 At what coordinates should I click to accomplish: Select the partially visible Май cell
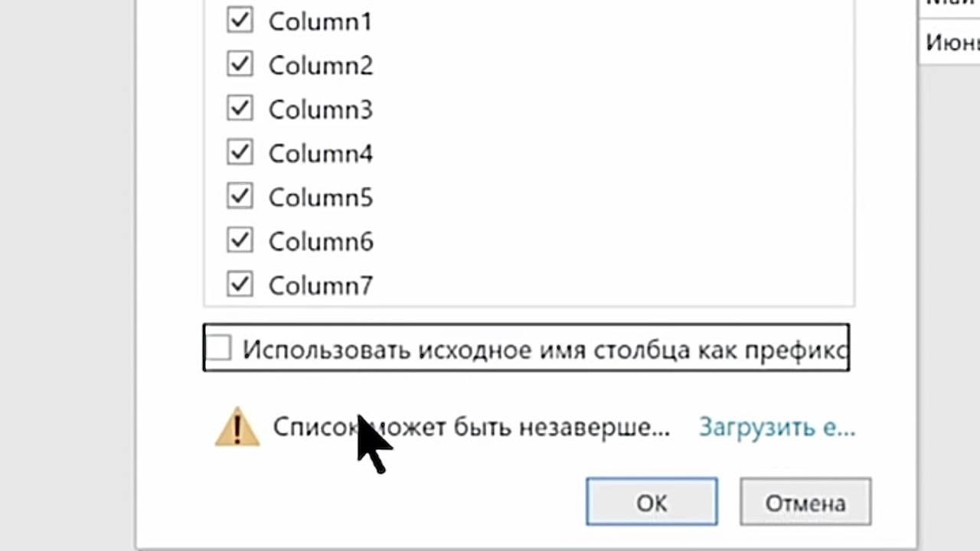952,4
